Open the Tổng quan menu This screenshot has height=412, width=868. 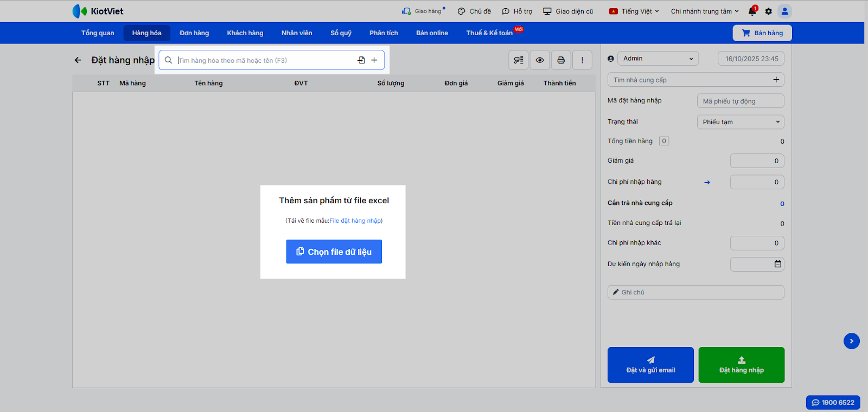[x=98, y=33]
